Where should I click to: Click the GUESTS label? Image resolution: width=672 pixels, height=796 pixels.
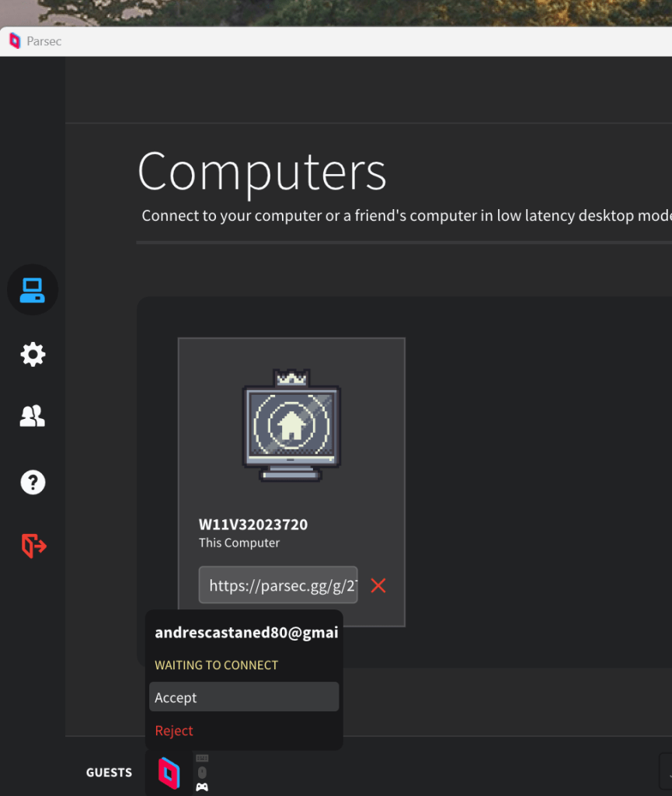click(x=109, y=773)
